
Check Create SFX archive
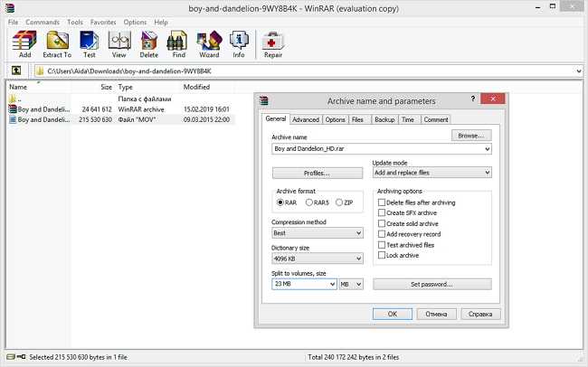pos(382,213)
